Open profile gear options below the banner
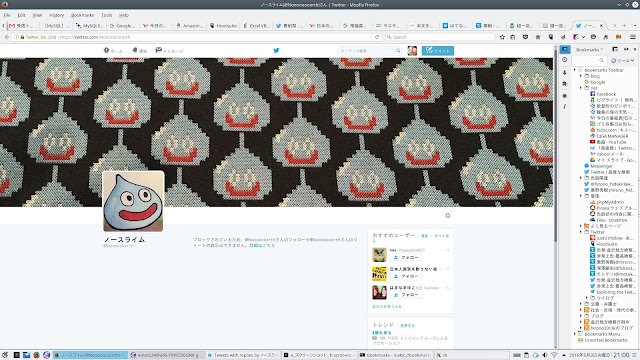Viewport: 640px width, 360px height. 448,216
